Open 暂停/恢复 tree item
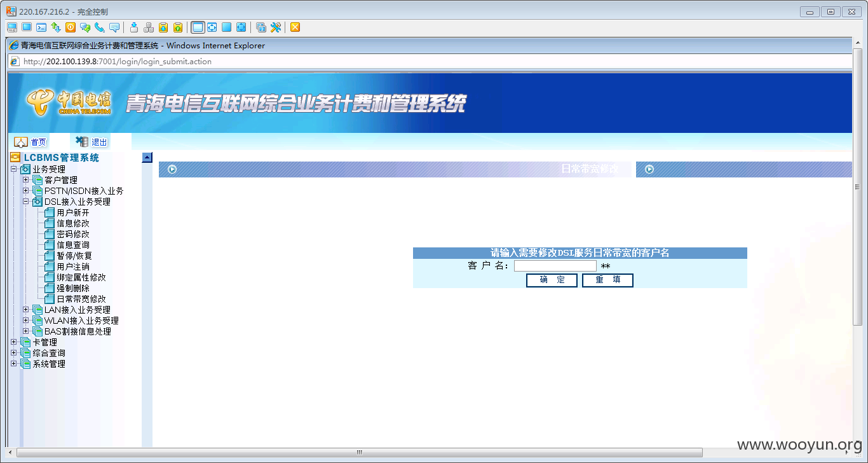Viewport: 868px width, 463px height. click(74, 256)
